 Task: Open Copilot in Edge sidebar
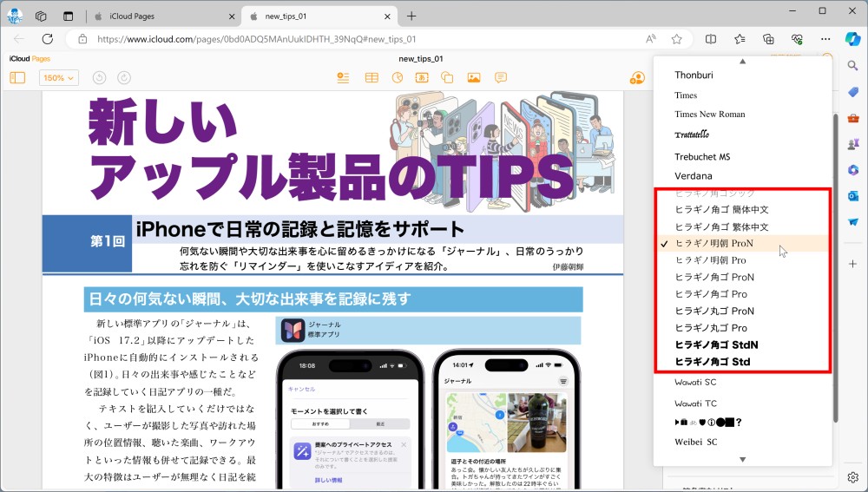853,39
